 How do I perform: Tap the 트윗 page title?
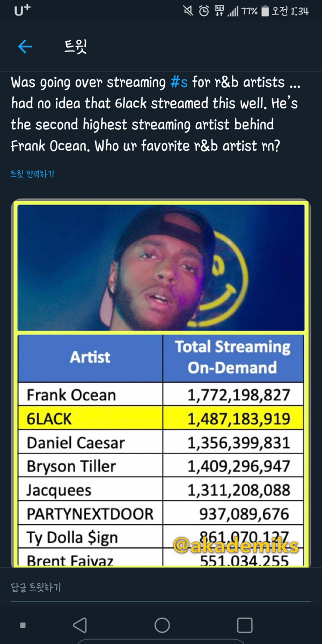pyautogui.click(x=75, y=47)
